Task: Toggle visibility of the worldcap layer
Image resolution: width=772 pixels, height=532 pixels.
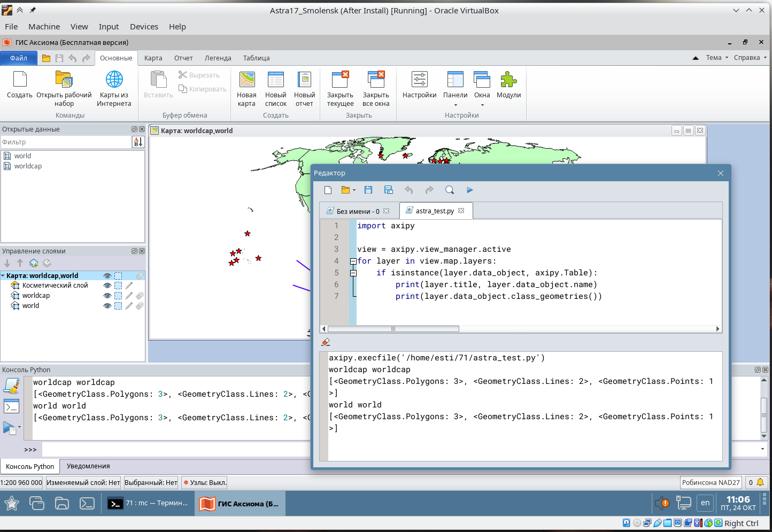Action: tap(107, 296)
